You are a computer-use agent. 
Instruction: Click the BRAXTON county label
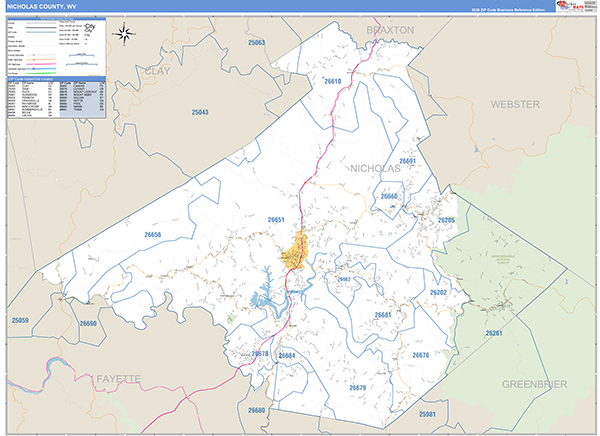pyautogui.click(x=390, y=30)
